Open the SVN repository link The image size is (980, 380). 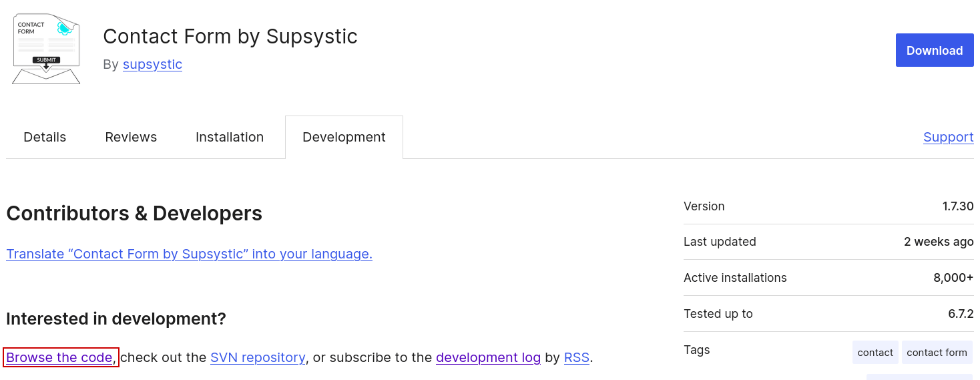coord(258,358)
